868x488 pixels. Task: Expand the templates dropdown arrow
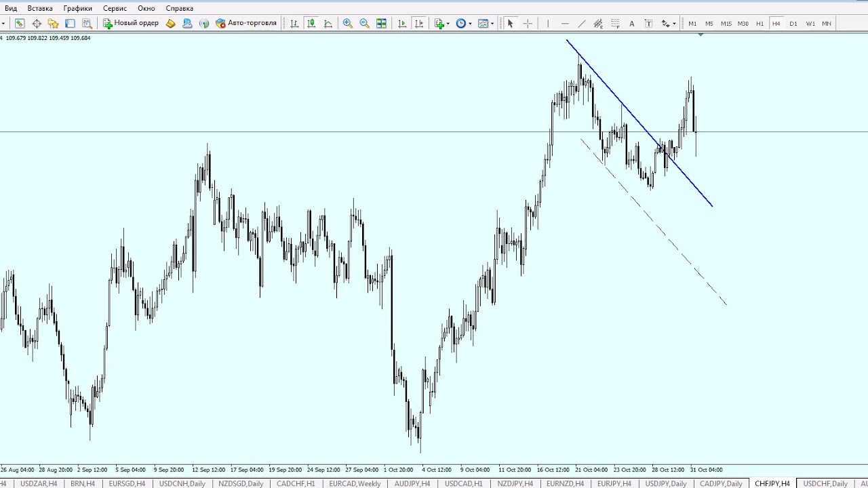point(492,24)
